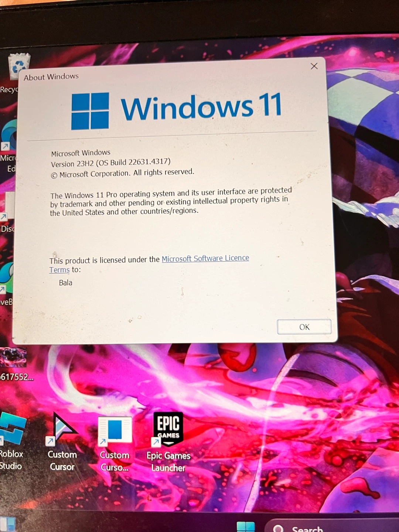Click the licensed user name Bala
Screen dimensions: 399x532
click(65, 283)
